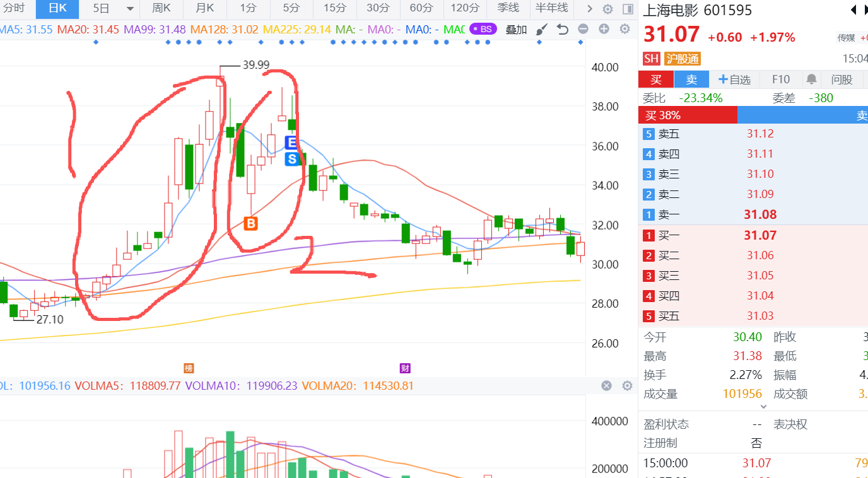Open moving average indicator settings gear
Viewport: 868px width, 478px height.
[x=625, y=29]
